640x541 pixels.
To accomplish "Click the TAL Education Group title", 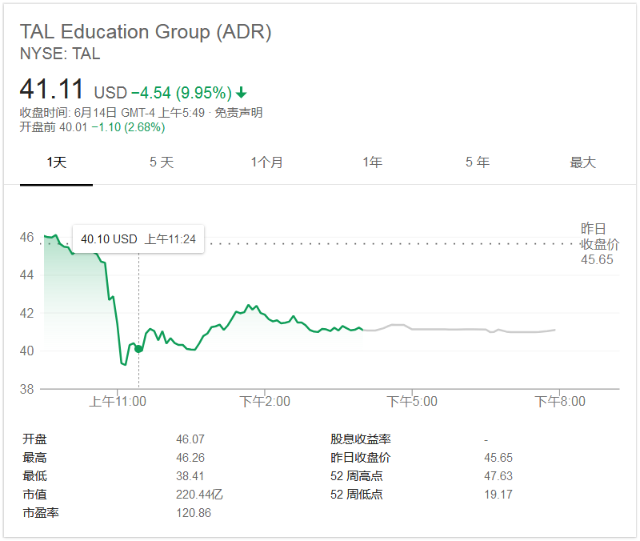I will 145,32.
